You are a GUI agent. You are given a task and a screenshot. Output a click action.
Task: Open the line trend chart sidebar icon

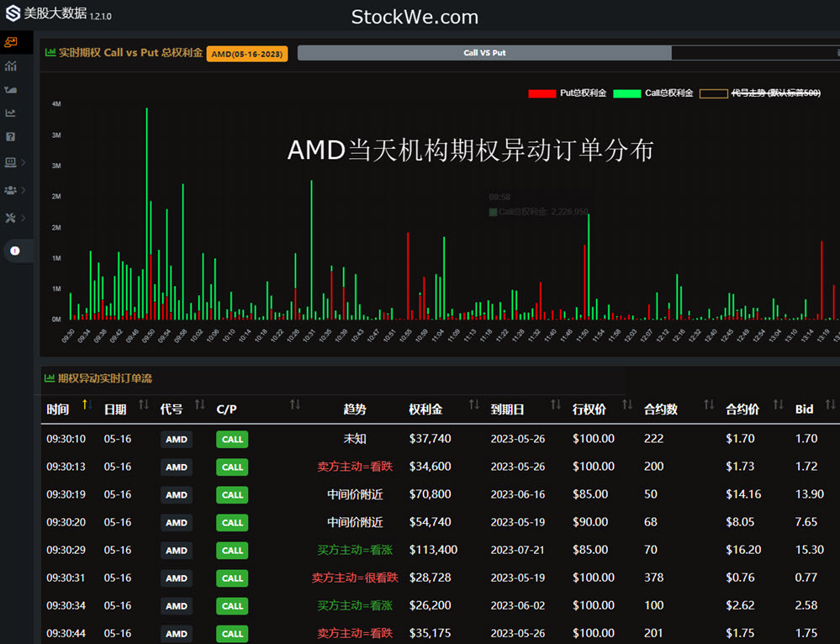click(x=11, y=113)
